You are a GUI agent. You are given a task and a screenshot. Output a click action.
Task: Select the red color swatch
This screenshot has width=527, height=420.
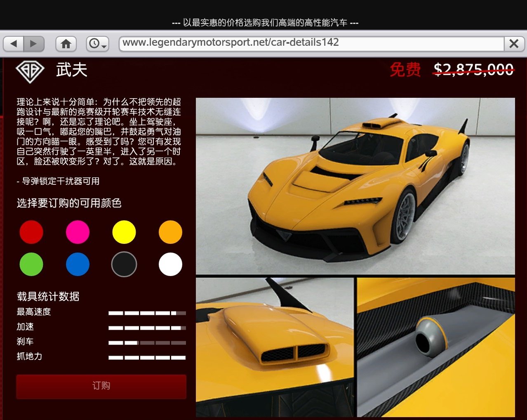[x=31, y=232]
